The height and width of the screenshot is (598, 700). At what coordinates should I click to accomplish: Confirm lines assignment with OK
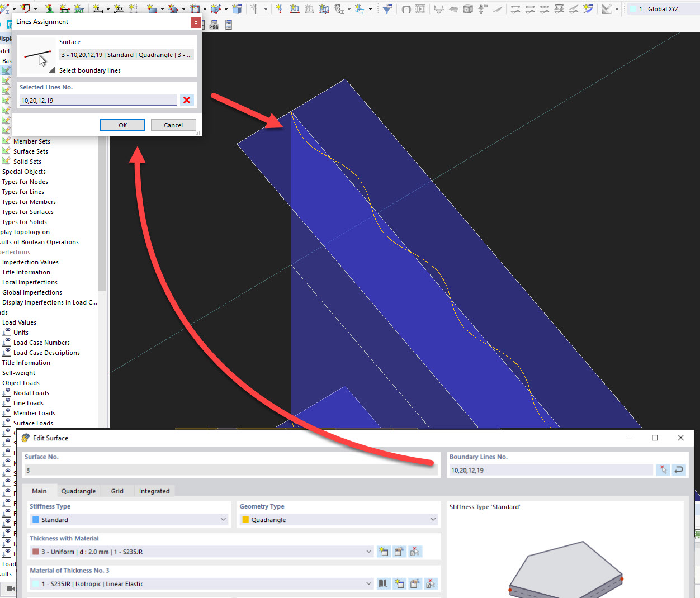click(122, 125)
